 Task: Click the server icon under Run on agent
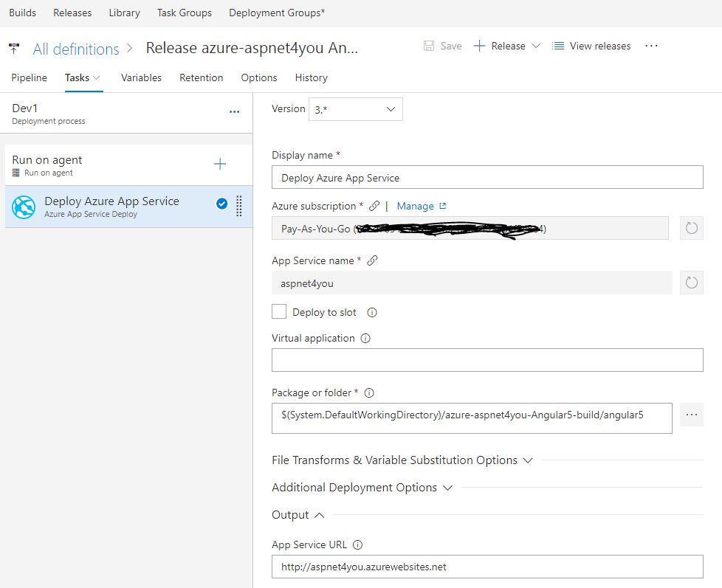click(16, 173)
